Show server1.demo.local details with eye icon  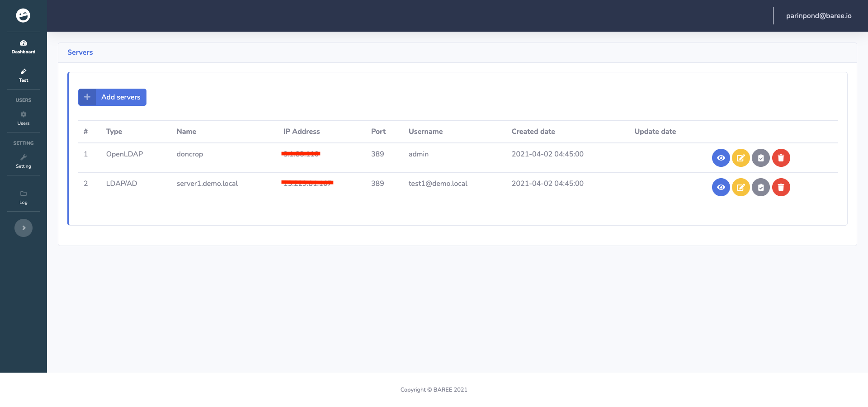click(721, 187)
